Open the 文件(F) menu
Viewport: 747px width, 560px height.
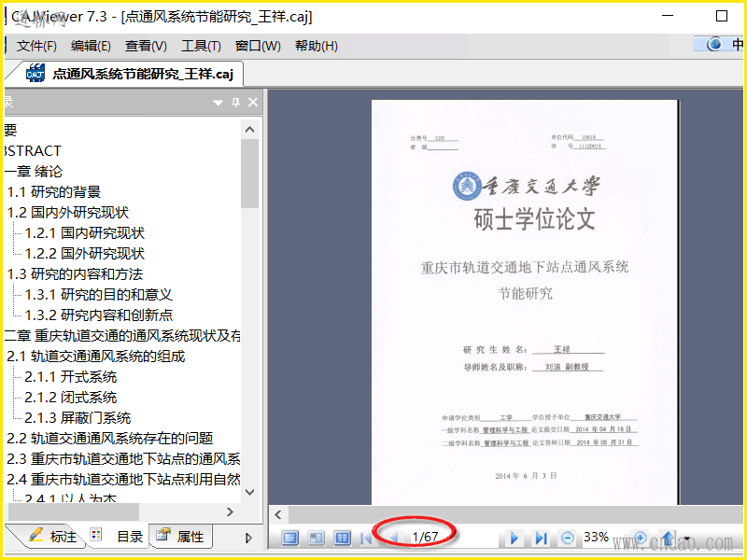[36, 46]
